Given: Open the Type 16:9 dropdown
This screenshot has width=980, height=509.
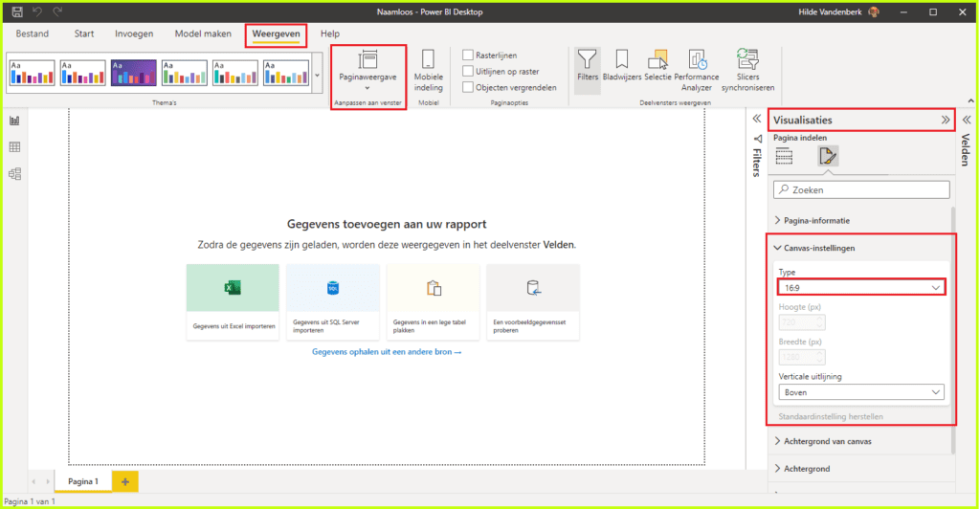Looking at the screenshot, I should (x=861, y=287).
